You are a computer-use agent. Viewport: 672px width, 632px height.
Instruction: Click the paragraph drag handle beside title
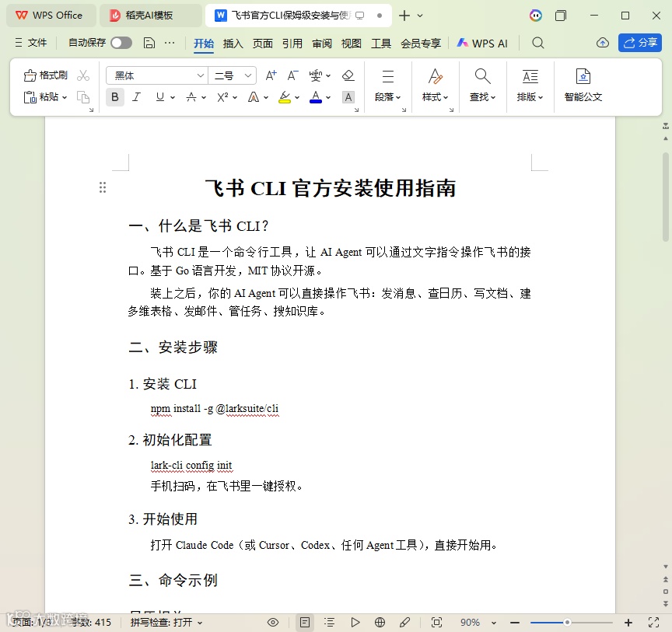pyautogui.click(x=103, y=187)
